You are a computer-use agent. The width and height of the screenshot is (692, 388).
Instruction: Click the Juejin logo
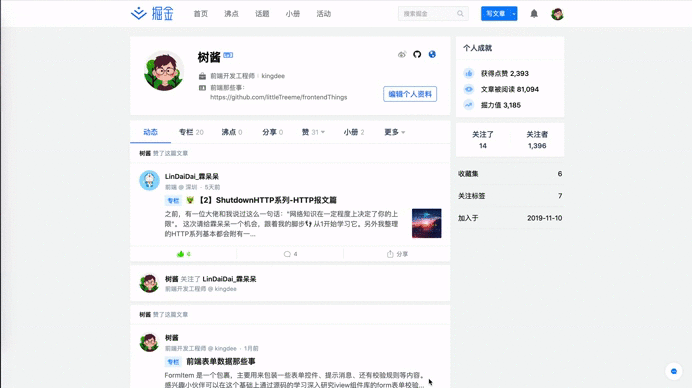pyautogui.click(x=152, y=14)
